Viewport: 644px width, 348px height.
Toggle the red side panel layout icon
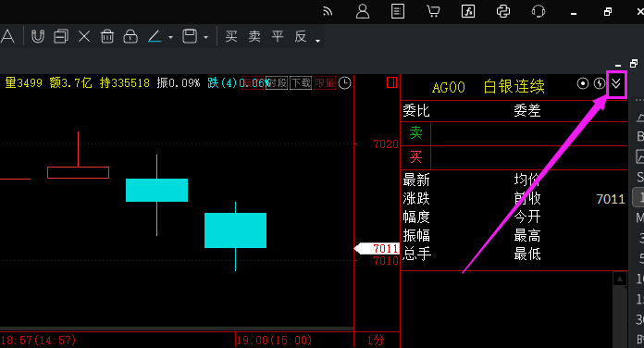tap(391, 82)
